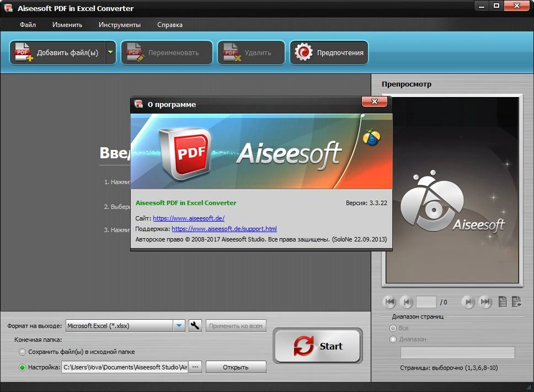The height and width of the screenshot is (392, 534).
Task: Select the Настройка radio button
Action: pos(23,367)
